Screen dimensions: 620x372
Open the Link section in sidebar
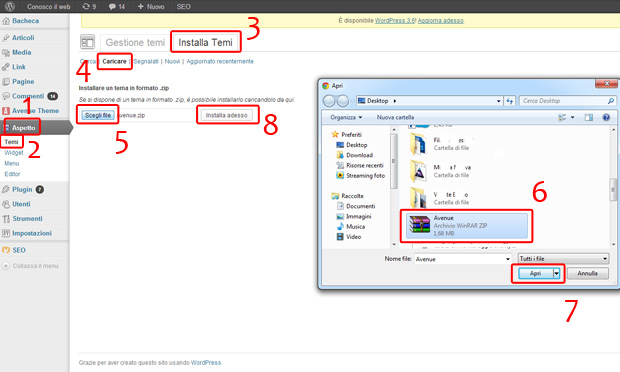pos(19,67)
